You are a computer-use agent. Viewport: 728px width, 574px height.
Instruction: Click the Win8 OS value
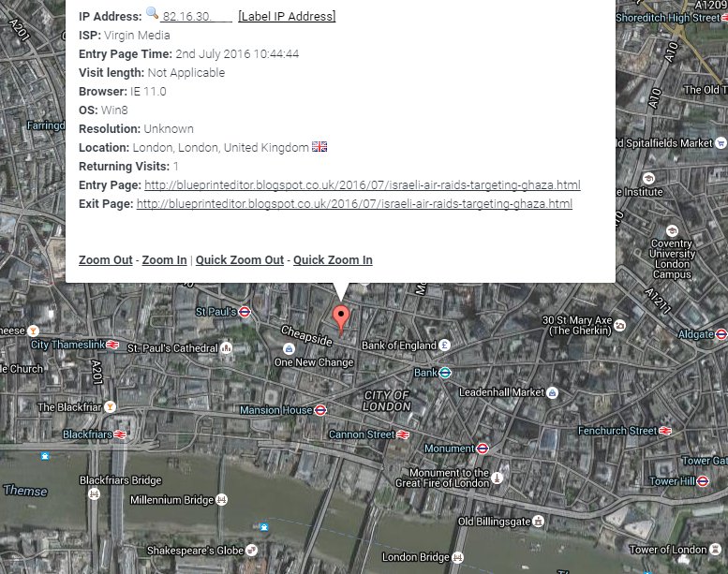click(x=114, y=110)
